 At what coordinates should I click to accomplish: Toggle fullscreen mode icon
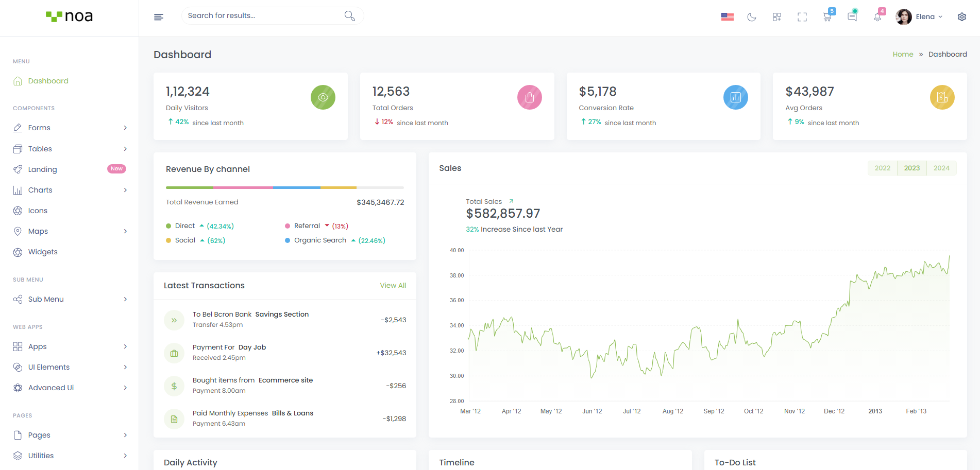tap(802, 17)
